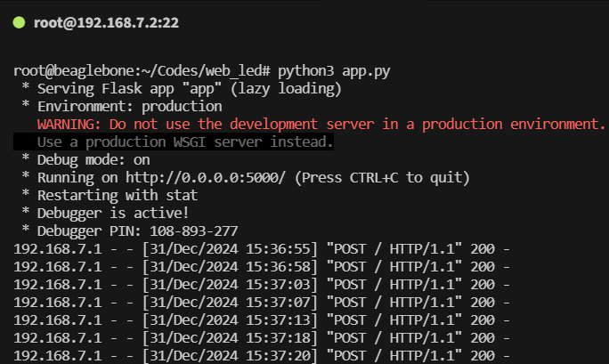Click the log entry at 15:37:18
The height and width of the screenshot is (364, 609).
pos(262,338)
